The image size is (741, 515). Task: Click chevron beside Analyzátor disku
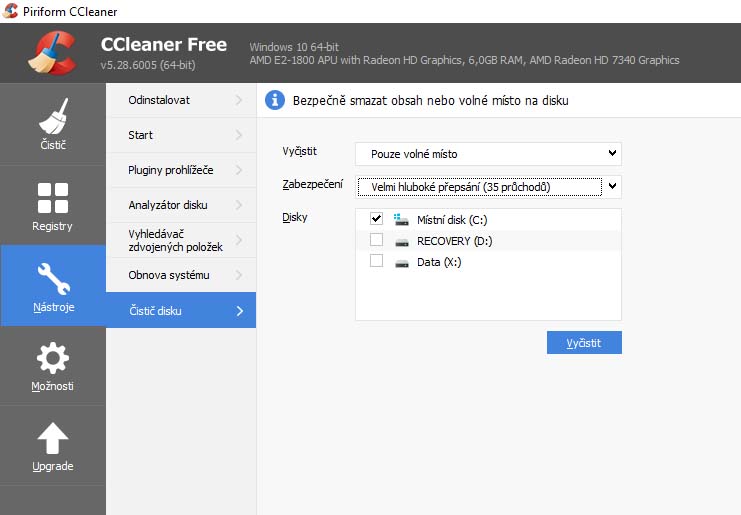point(239,205)
